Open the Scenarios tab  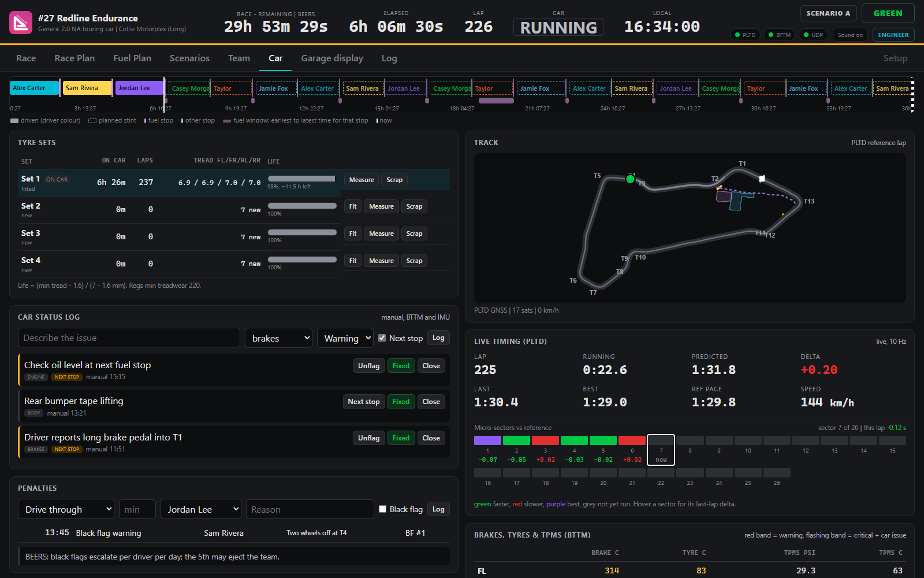coord(189,58)
